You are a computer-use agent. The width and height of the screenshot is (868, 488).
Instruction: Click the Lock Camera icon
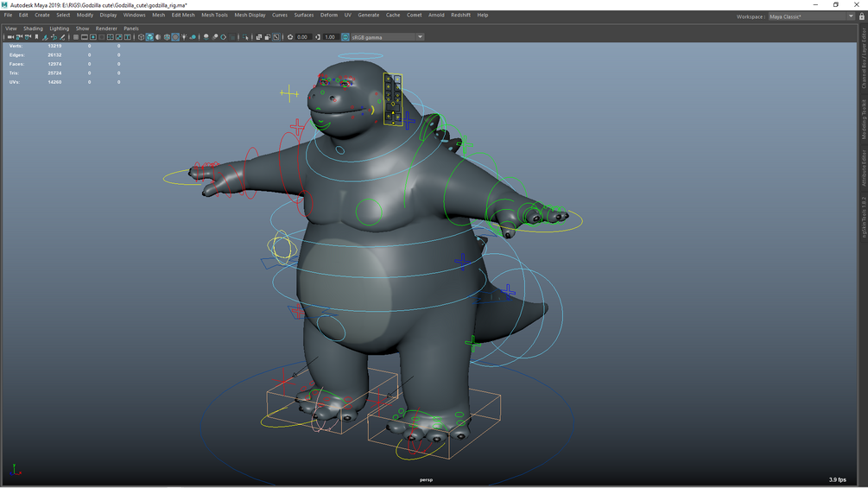(x=19, y=37)
